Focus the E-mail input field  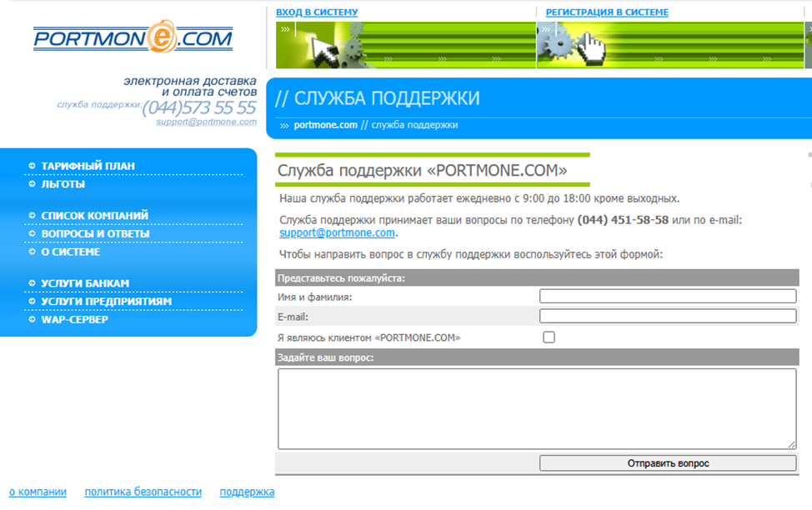(668, 316)
